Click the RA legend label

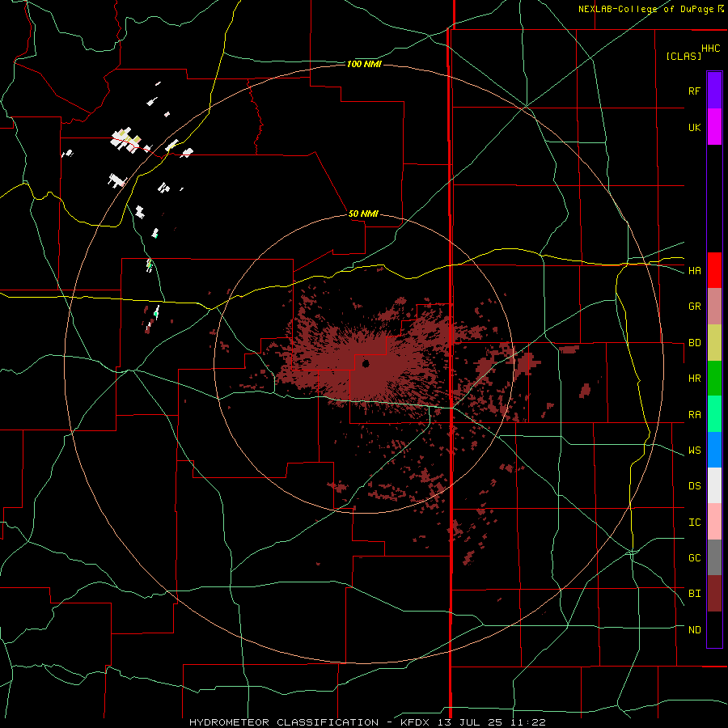tap(694, 415)
